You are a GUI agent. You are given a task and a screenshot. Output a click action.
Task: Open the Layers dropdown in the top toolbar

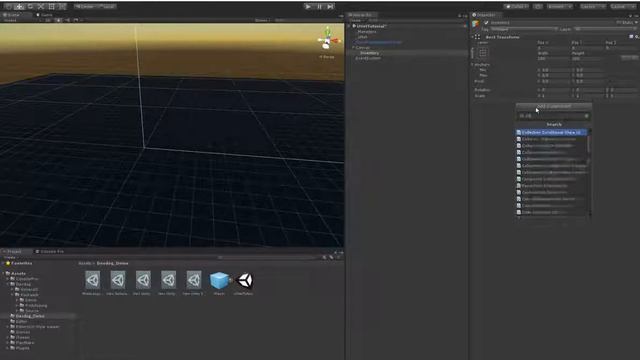coord(593,7)
